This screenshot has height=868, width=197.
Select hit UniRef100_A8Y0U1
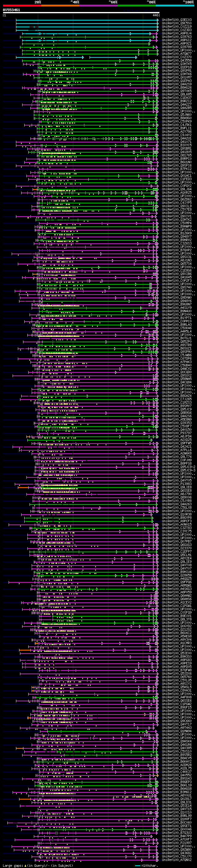point(177,796)
